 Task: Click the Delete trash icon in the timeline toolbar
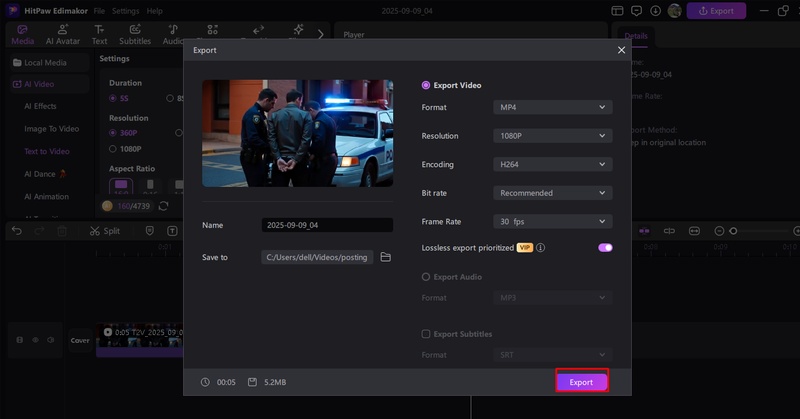62,231
